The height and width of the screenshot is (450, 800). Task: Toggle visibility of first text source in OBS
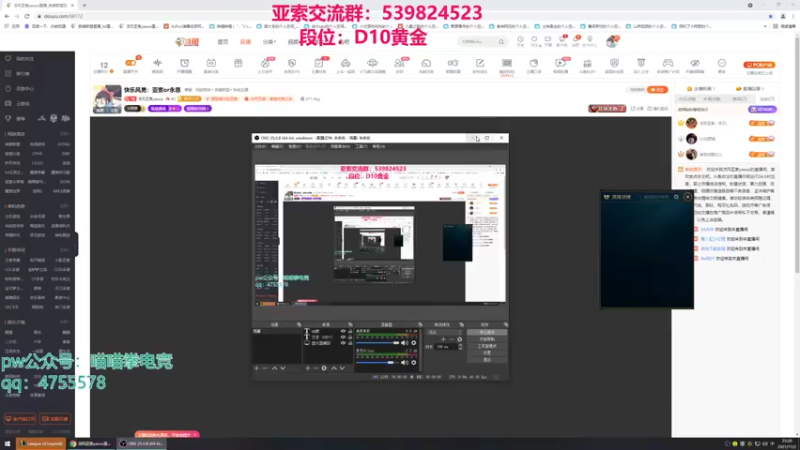click(x=343, y=331)
